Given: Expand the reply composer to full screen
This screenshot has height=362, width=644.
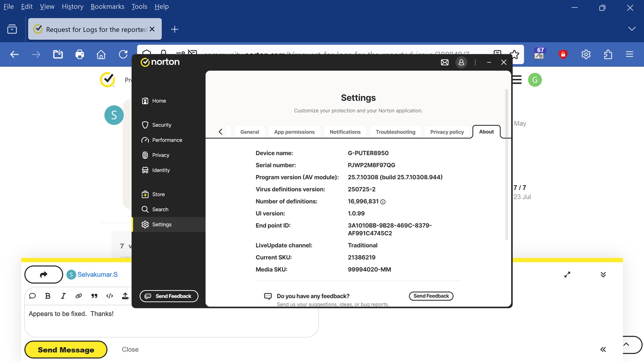Looking at the screenshot, I should click(x=567, y=275).
